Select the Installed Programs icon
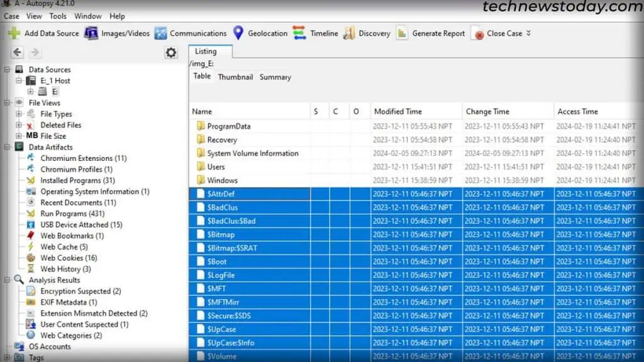 tap(31, 180)
